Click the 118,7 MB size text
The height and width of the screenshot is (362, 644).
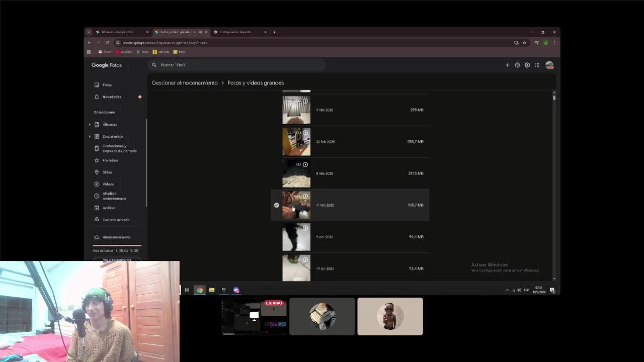(x=416, y=205)
